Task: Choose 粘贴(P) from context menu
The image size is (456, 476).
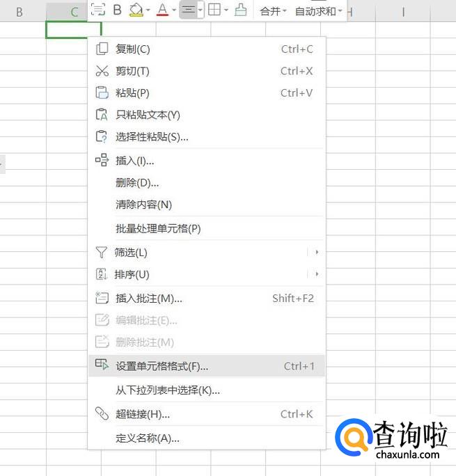Action: pyautogui.click(x=207, y=93)
